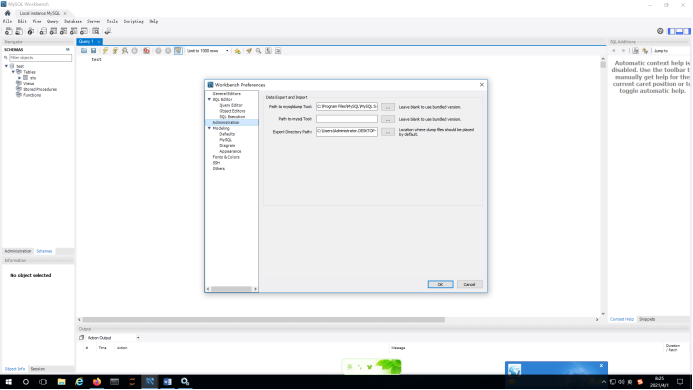Click the create new table icon

tap(53, 31)
